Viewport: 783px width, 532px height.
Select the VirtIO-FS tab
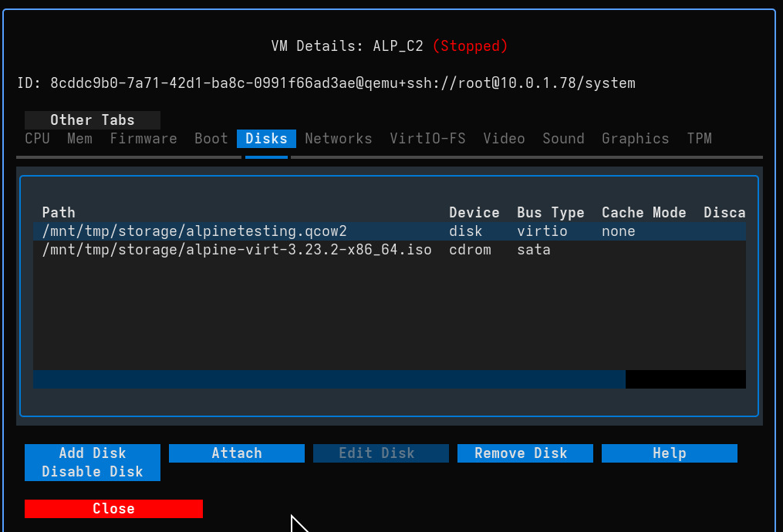pyautogui.click(x=427, y=139)
